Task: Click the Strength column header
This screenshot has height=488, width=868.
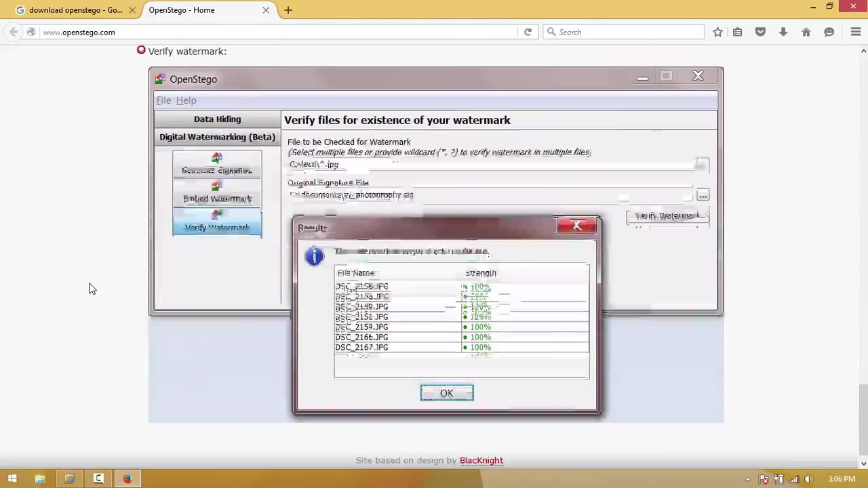Action: [x=481, y=273]
